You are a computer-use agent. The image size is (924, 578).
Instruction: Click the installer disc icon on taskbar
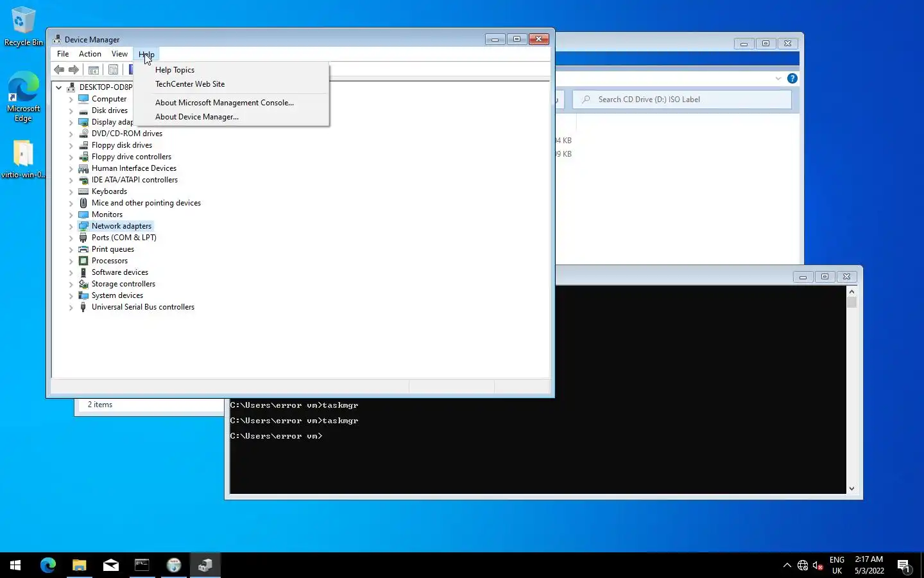click(174, 565)
